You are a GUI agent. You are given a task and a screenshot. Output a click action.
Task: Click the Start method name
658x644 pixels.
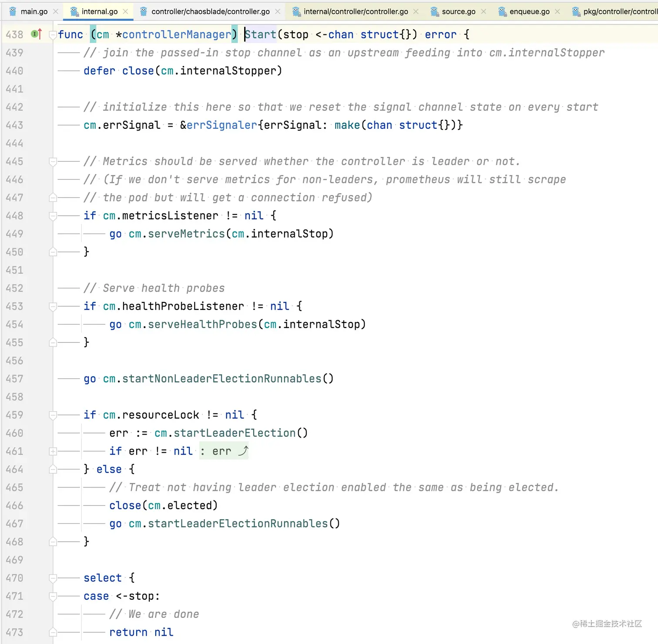(x=260, y=34)
